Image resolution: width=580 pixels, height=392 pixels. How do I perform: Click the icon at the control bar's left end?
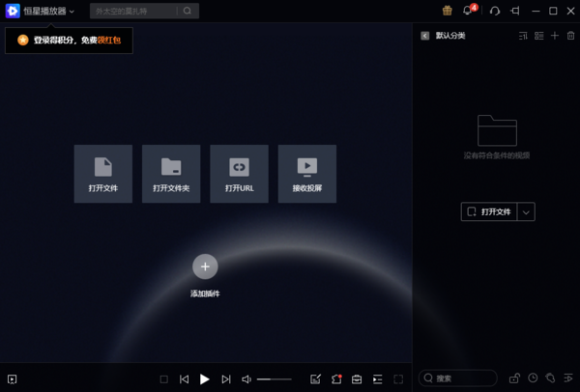[13, 379]
